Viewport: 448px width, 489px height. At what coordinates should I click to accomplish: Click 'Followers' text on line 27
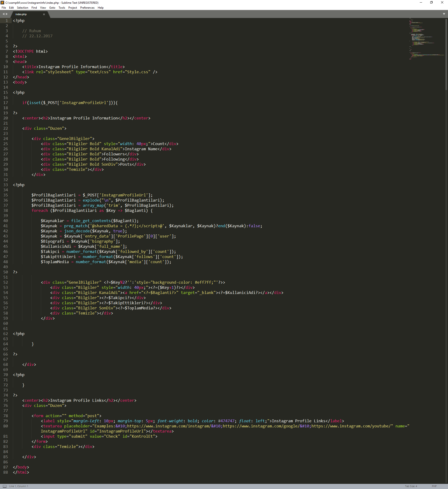(x=114, y=154)
